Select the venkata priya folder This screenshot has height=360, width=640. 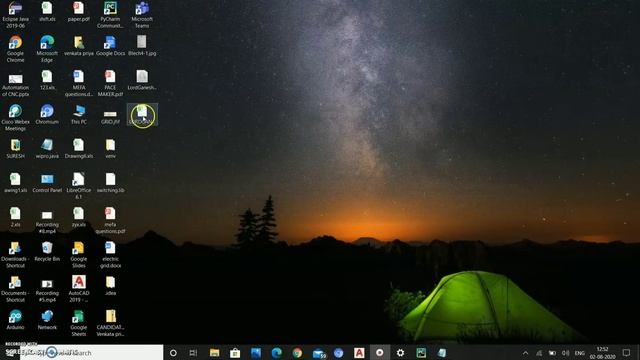78,46
